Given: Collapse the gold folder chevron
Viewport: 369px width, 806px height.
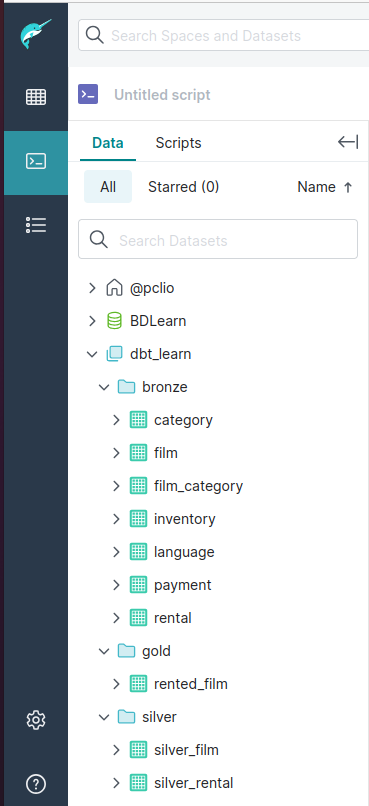Looking at the screenshot, I should tap(104, 651).
